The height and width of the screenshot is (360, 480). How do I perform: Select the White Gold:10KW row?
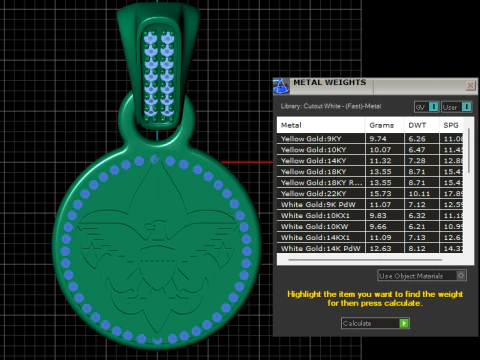[370, 227]
